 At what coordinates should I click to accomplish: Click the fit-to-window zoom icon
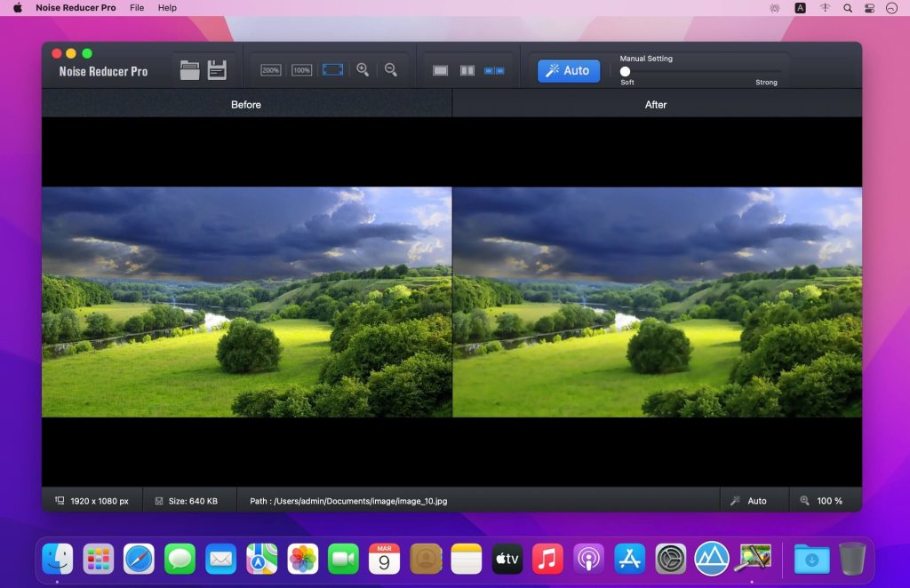(332, 70)
